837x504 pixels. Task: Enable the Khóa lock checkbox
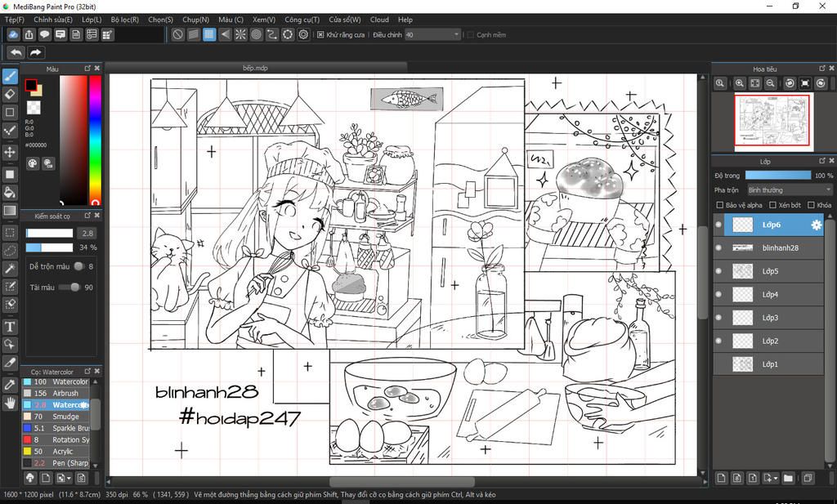pyautogui.click(x=812, y=205)
